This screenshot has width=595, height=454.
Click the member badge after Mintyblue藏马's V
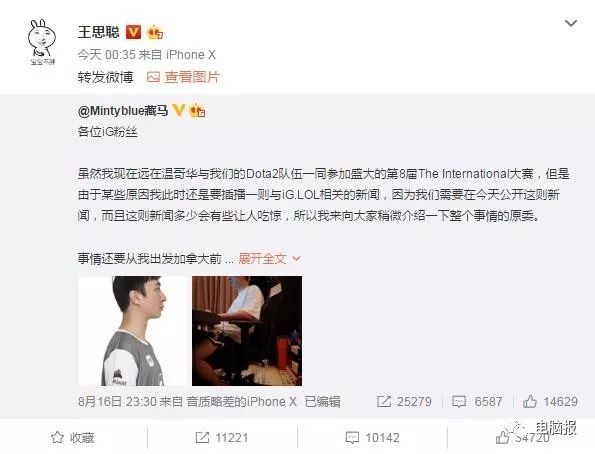click(x=197, y=110)
